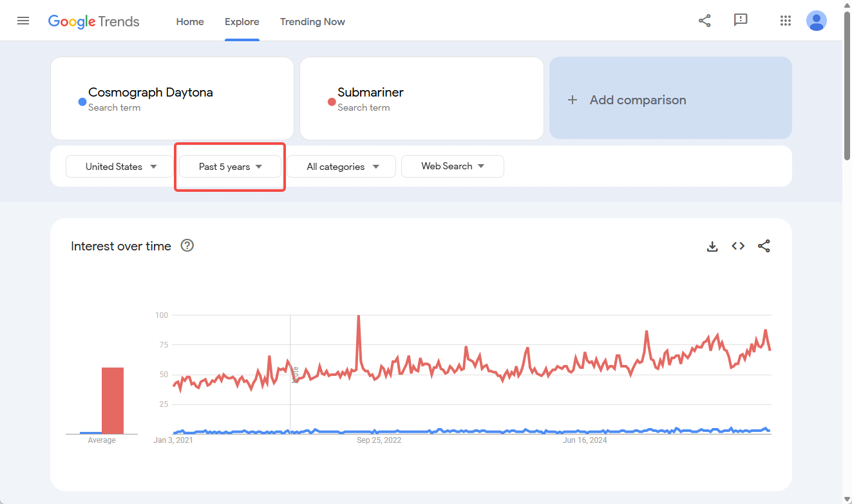852x504 pixels.
Task: Switch to the Trending Now tab
Action: (x=312, y=21)
